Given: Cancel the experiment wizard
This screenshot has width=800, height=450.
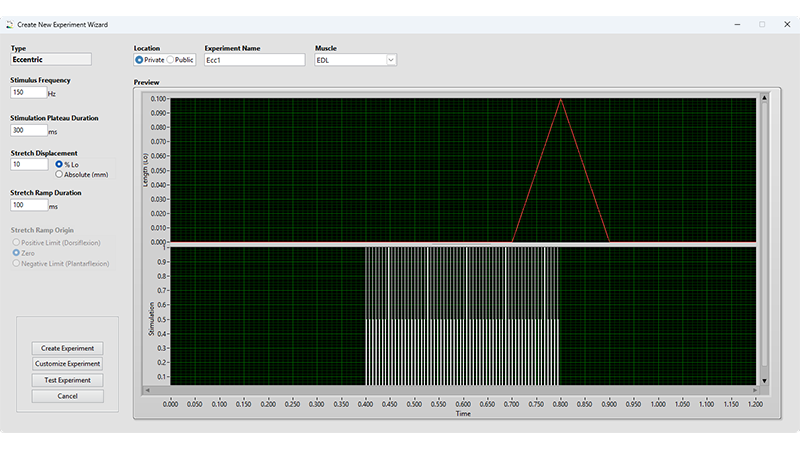Looking at the screenshot, I should coord(67,396).
